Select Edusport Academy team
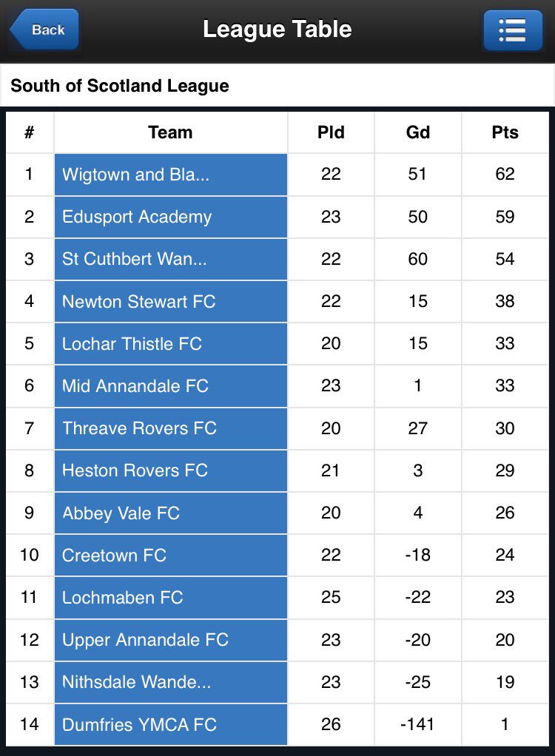 pyautogui.click(x=171, y=217)
